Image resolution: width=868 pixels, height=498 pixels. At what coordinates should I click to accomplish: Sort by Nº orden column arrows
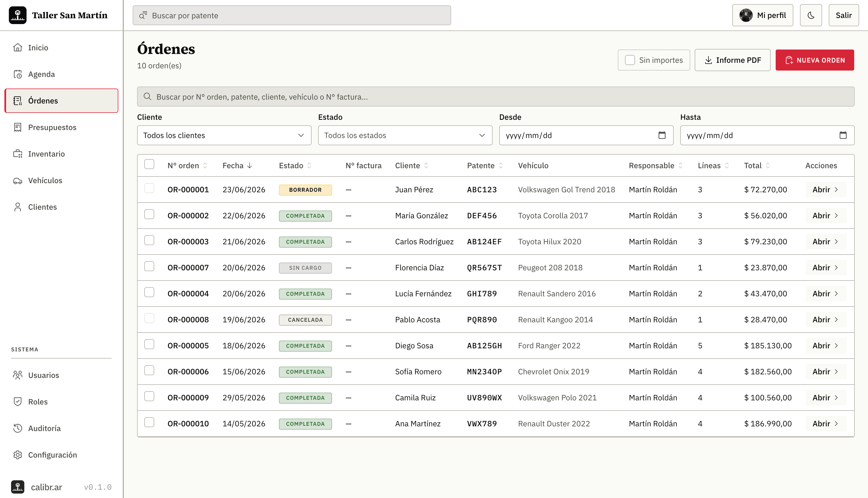pyautogui.click(x=205, y=165)
